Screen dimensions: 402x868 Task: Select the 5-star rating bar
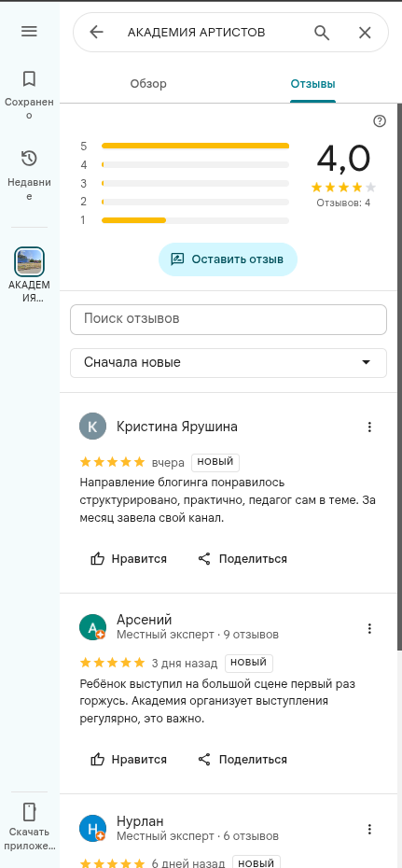pos(195,147)
